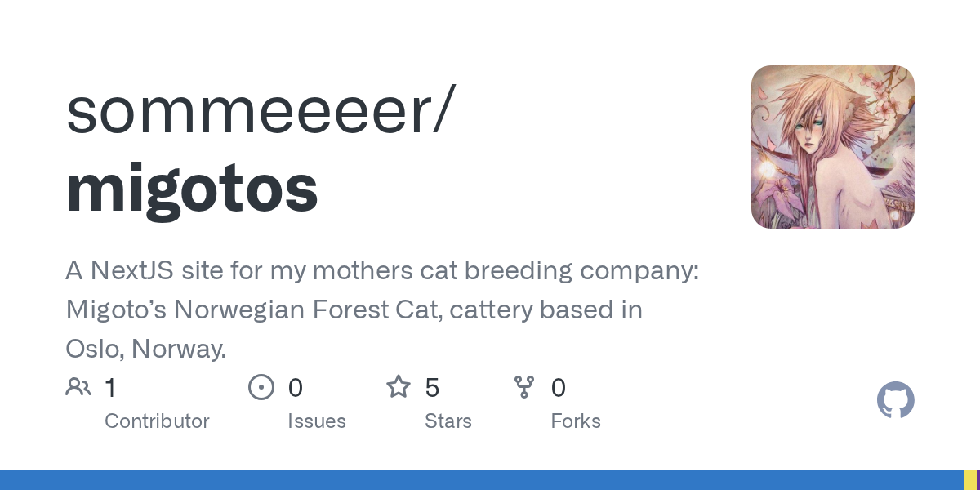Click the 'Forks' label
Image resolution: width=980 pixels, height=490 pixels.
pyautogui.click(x=576, y=421)
